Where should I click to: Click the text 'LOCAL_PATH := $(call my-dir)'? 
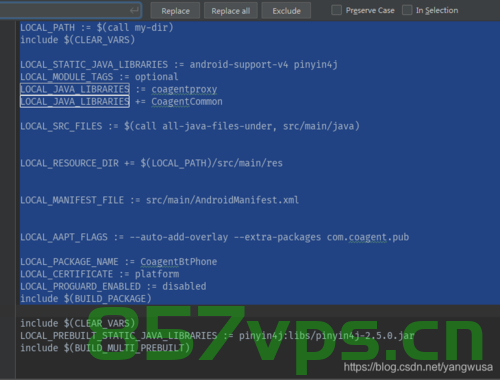click(x=97, y=27)
